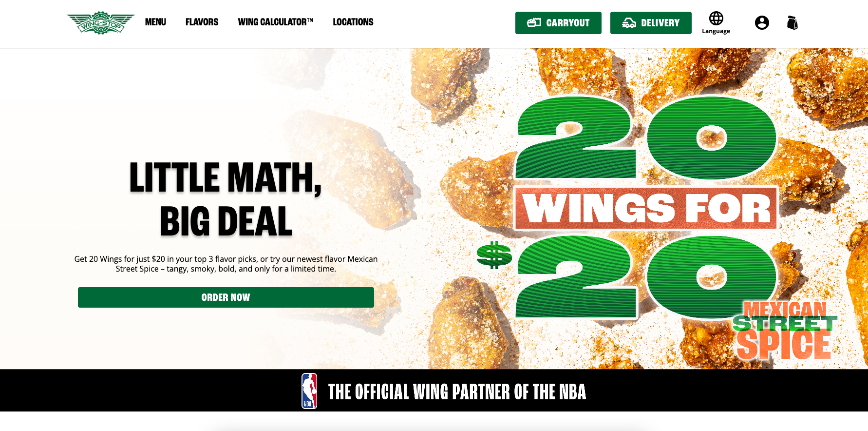Image resolution: width=868 pixels, height=431 pixels.
Task: Click the NBA logo
Action: pos(309,391)
